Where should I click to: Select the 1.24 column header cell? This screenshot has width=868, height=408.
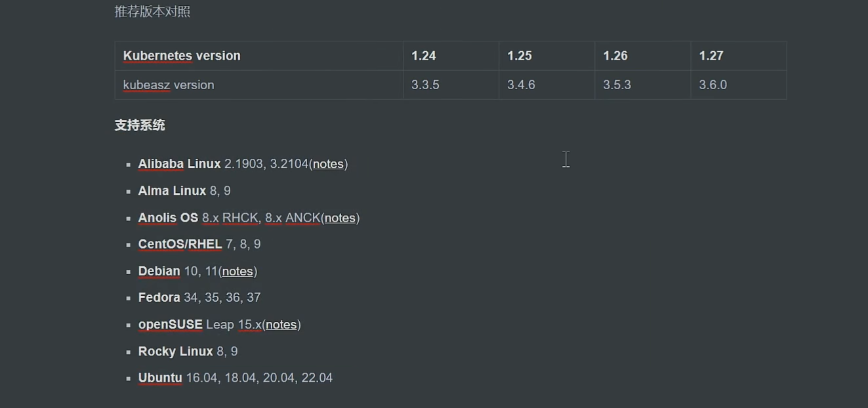pos(424,56)
